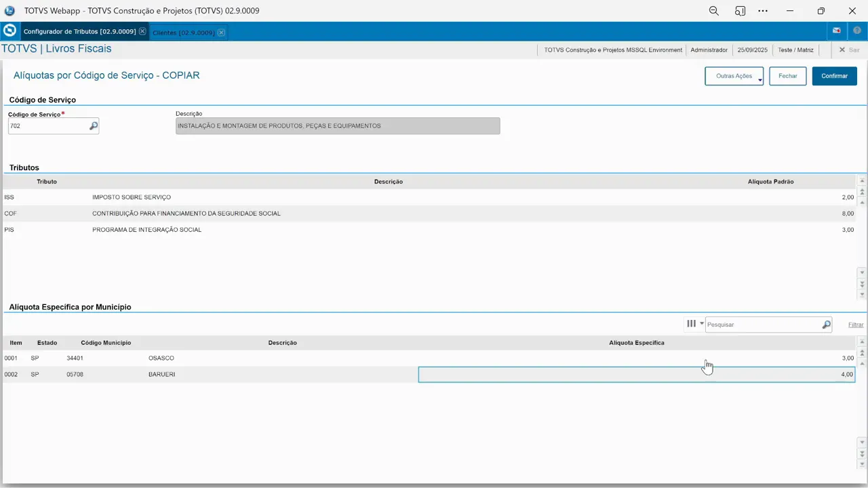
Task: Click the Pesquisar search field
Action: point(763,325)
